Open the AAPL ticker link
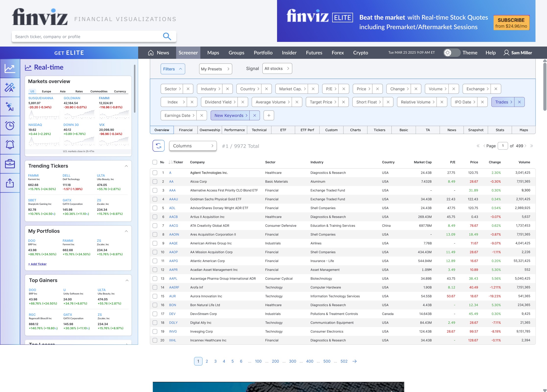 click(x=173, y=279)
